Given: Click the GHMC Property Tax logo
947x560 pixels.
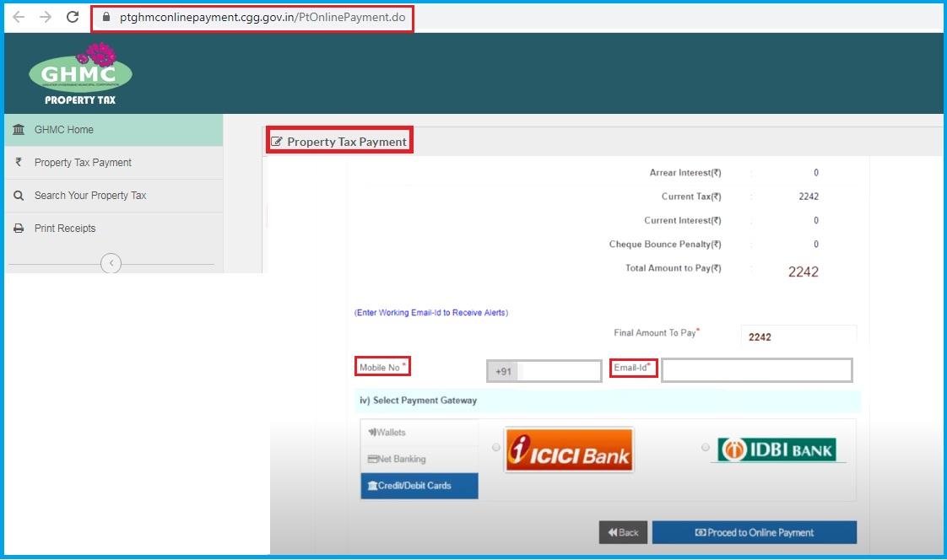Looking at the screenshot, I should pos(81,73).
